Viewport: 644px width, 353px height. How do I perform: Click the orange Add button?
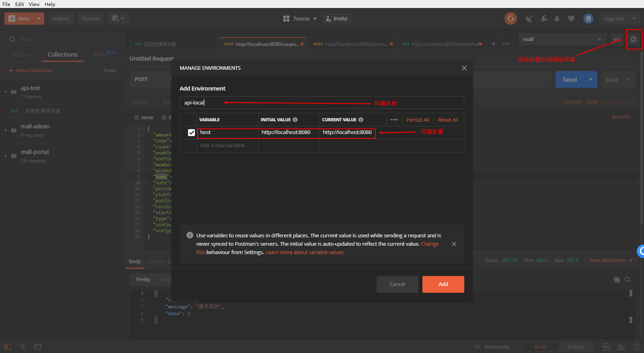pyautogui.click(x=443, y=284)
